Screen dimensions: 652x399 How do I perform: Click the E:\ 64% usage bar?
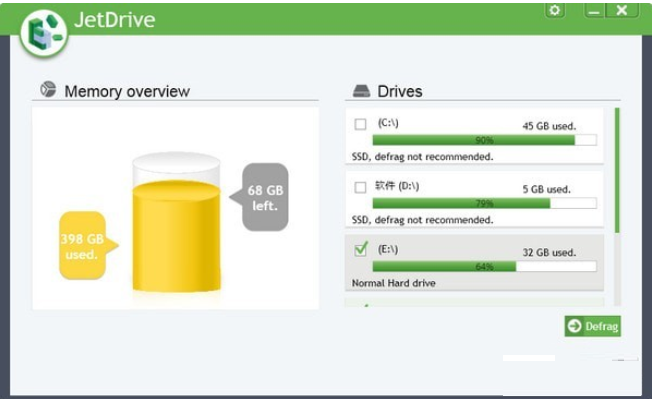coord(484,266)
